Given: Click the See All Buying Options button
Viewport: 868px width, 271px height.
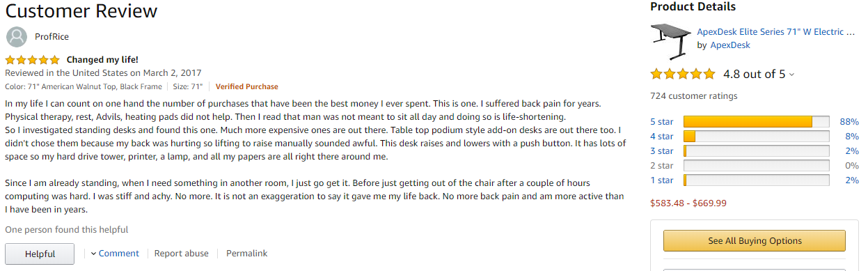Looking at the screenshot, I should [x=755, y=241].
